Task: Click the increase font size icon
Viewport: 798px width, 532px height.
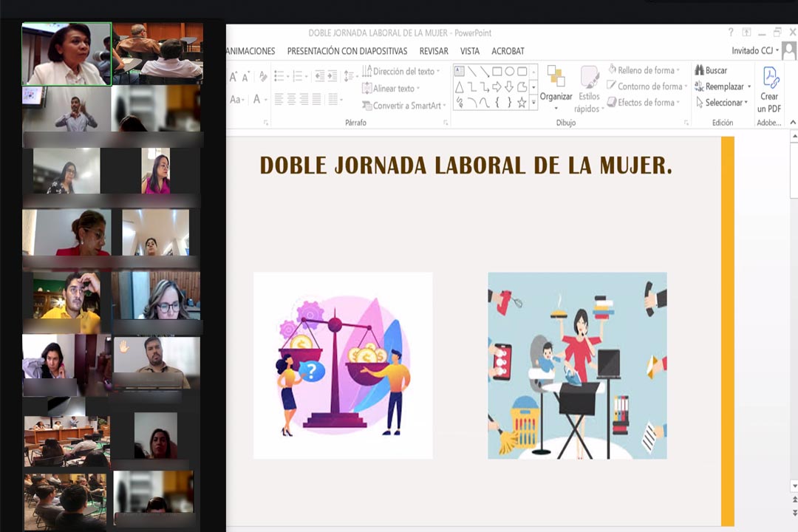Action: [x=234, y=77]
